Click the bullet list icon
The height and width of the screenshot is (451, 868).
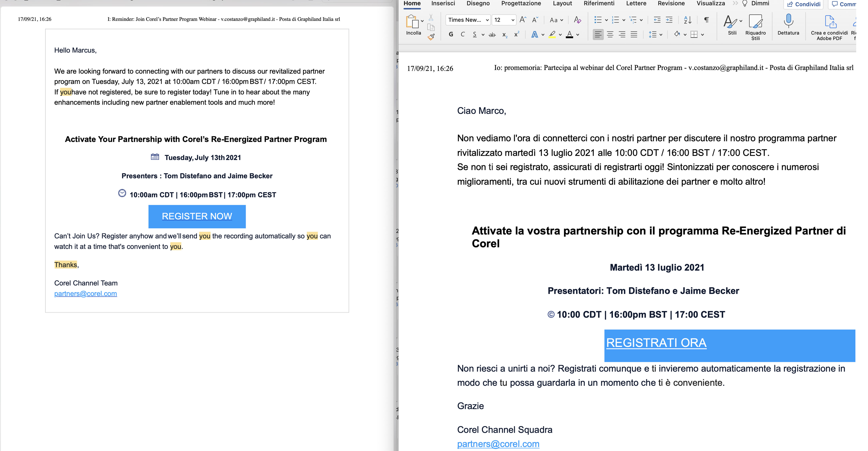(598, 20)
